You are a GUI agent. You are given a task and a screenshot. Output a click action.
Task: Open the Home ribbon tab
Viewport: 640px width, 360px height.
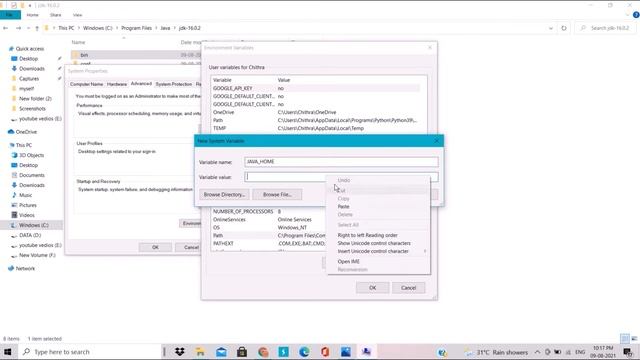(32, 15)
